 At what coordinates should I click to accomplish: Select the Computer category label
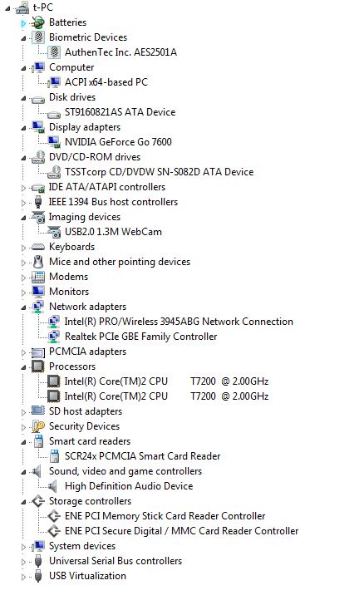click(71, 67)
